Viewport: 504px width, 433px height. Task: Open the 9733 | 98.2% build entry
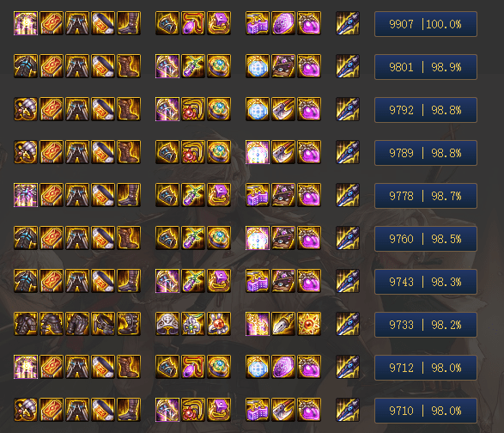tap(426, 325)
